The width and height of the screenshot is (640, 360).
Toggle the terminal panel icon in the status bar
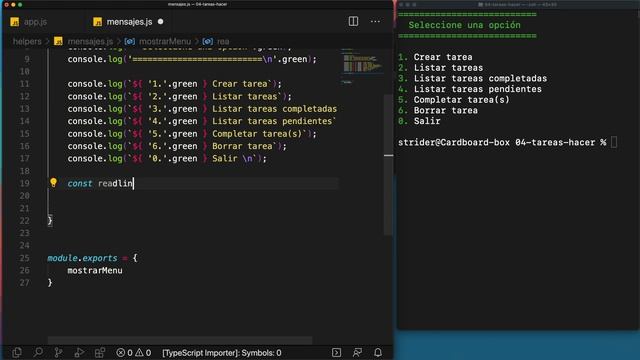pos(336,353)
